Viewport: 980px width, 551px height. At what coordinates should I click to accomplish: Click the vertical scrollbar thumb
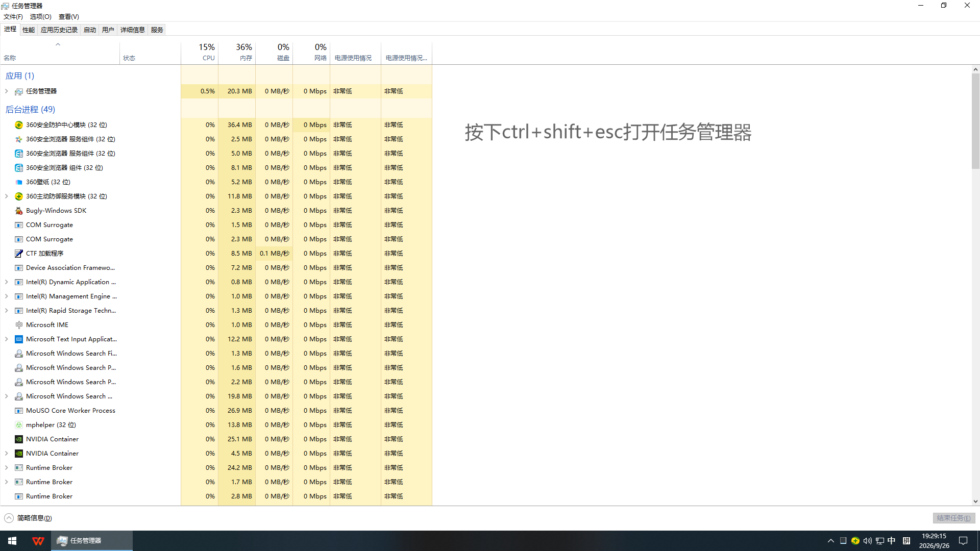(975, 121)
